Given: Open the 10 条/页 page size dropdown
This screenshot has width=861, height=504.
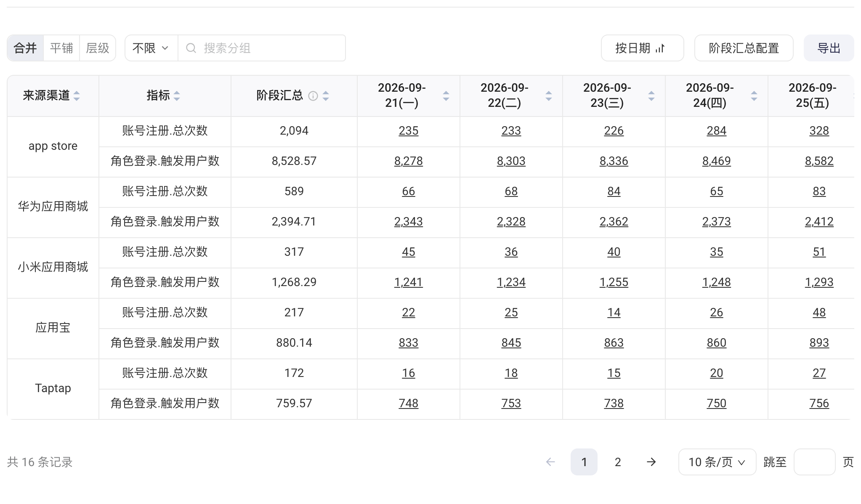Looking at the screenshot, I should pos(717,462).
